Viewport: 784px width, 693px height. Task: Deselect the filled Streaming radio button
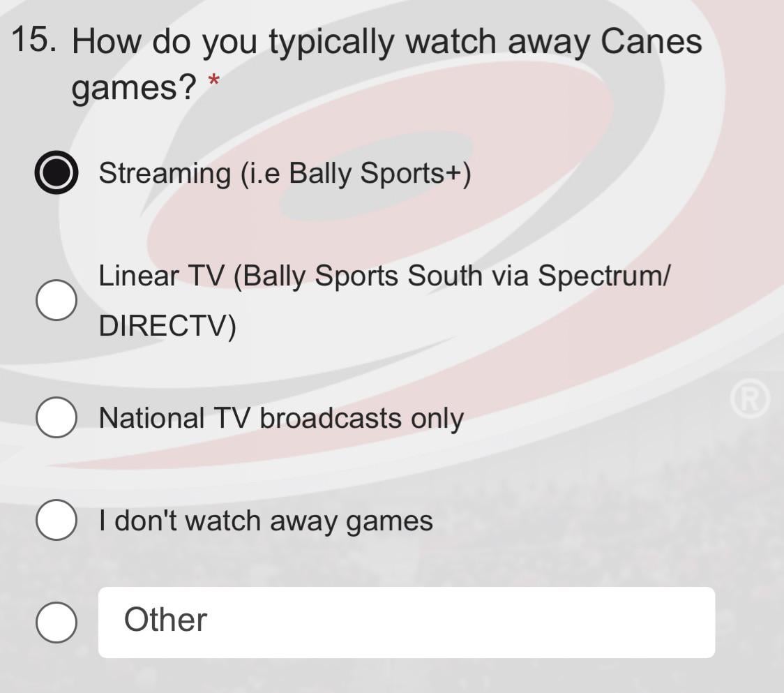point(56,173)
